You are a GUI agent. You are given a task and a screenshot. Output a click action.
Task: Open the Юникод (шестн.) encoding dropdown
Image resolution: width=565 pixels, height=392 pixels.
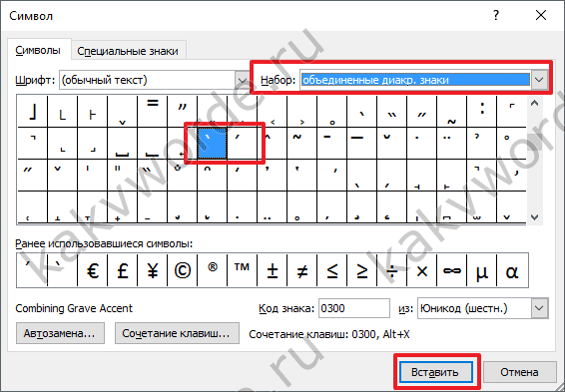539,308
